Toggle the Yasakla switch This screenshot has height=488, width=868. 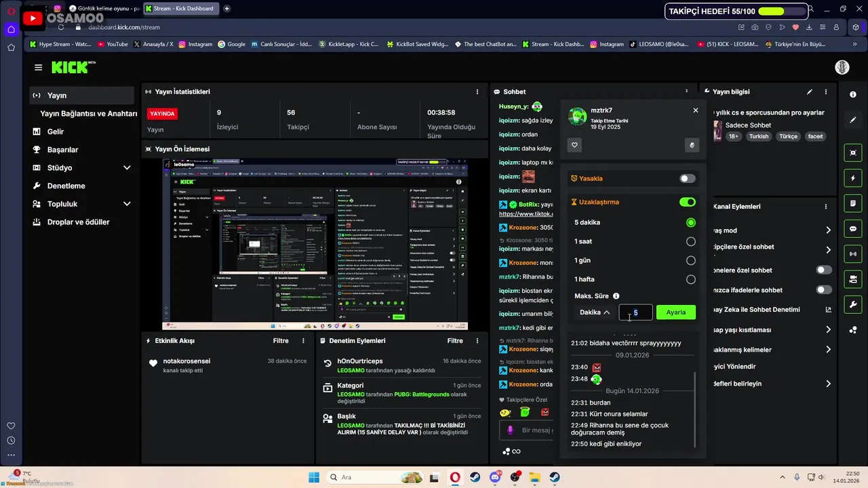[x=688, y=178]
